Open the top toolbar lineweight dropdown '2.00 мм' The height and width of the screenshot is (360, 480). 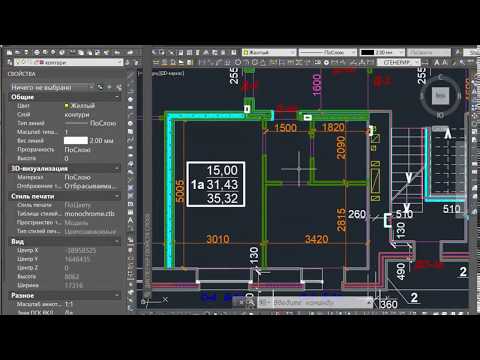[382, 52]
